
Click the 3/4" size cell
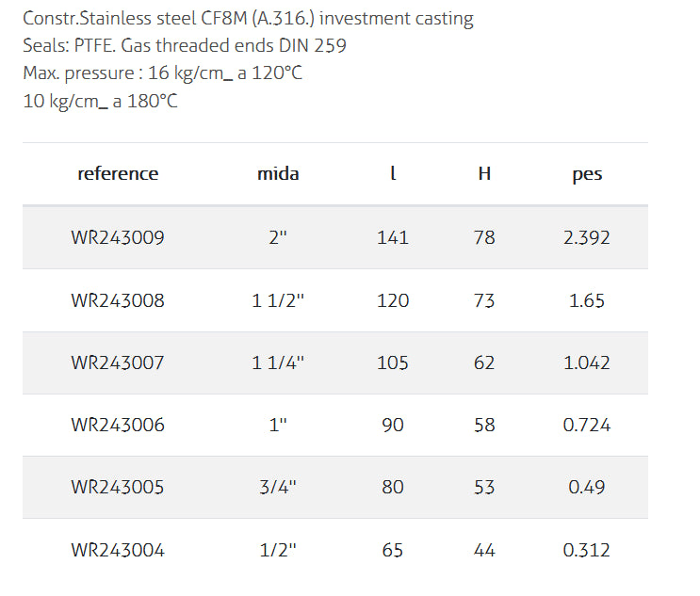click(x=278, y=487)
